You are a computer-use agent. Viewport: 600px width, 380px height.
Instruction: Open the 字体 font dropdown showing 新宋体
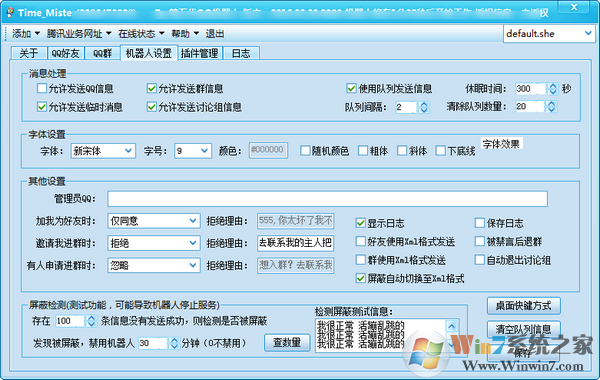(103, 151)
